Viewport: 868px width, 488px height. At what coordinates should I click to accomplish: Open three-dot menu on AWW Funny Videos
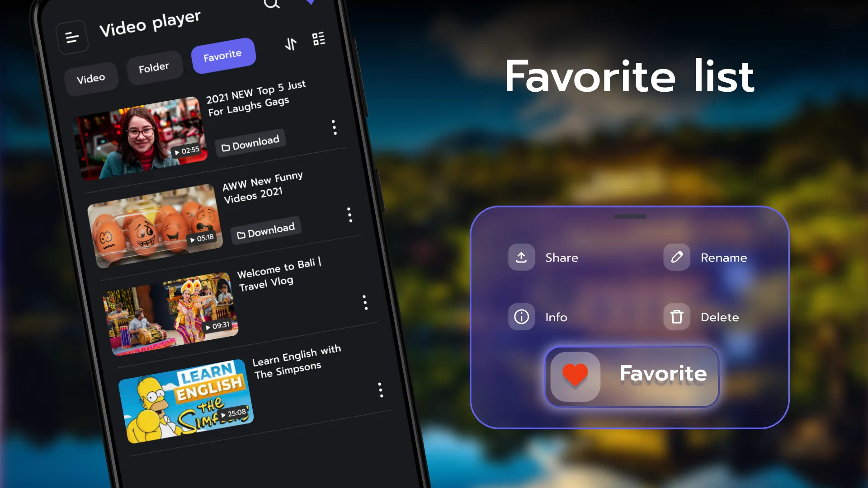click(x=349, y=215)
